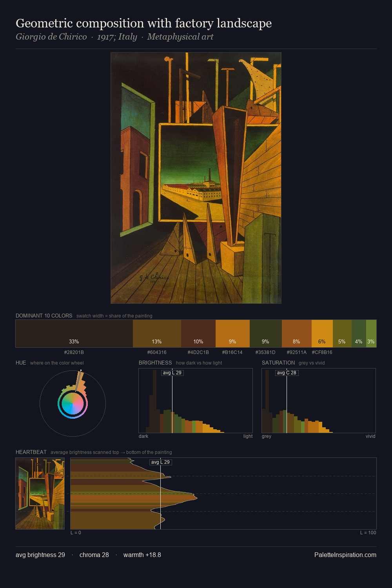Select the 3% light green swatch
This screenshot has height=588, width=392.
[371, 334]
